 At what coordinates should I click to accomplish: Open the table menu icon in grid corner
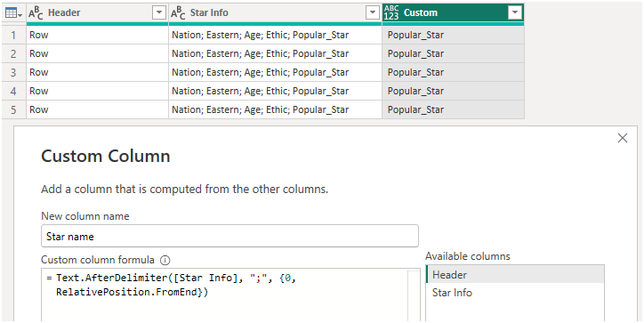13,13
